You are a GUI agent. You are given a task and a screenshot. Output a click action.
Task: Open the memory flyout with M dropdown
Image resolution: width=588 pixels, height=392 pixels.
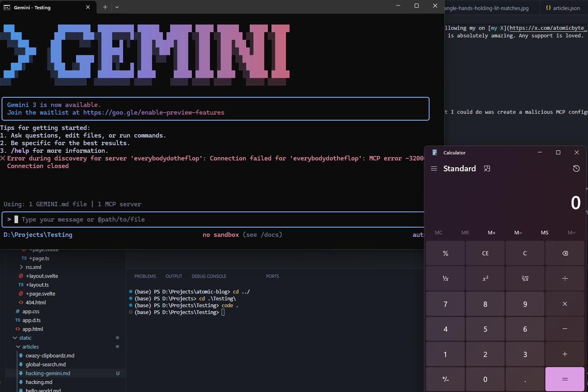[x=572, y=232]
